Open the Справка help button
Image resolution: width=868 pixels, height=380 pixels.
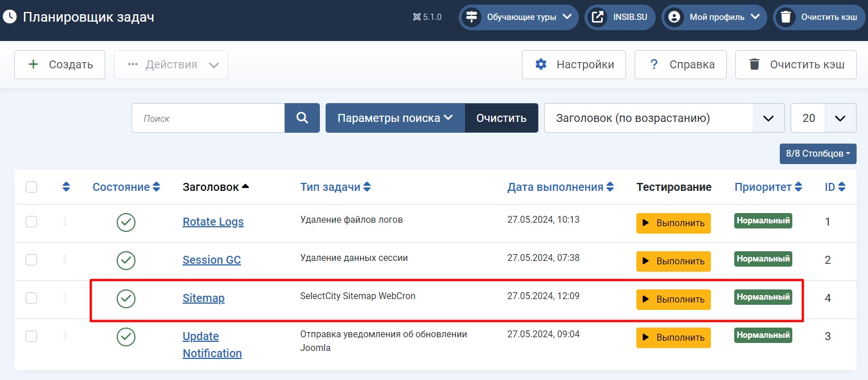(x=680, y=64)
